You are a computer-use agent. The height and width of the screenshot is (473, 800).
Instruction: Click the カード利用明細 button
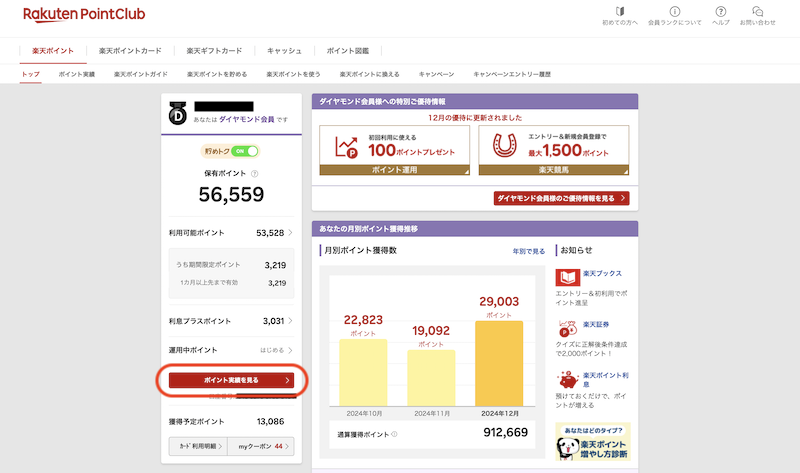pos(198,446)
